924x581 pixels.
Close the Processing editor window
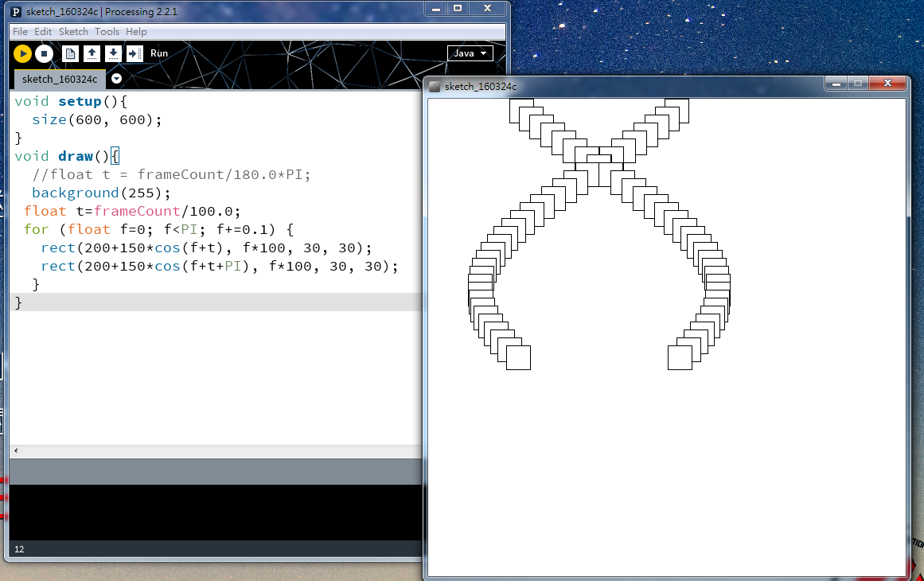tap(487, 8)
